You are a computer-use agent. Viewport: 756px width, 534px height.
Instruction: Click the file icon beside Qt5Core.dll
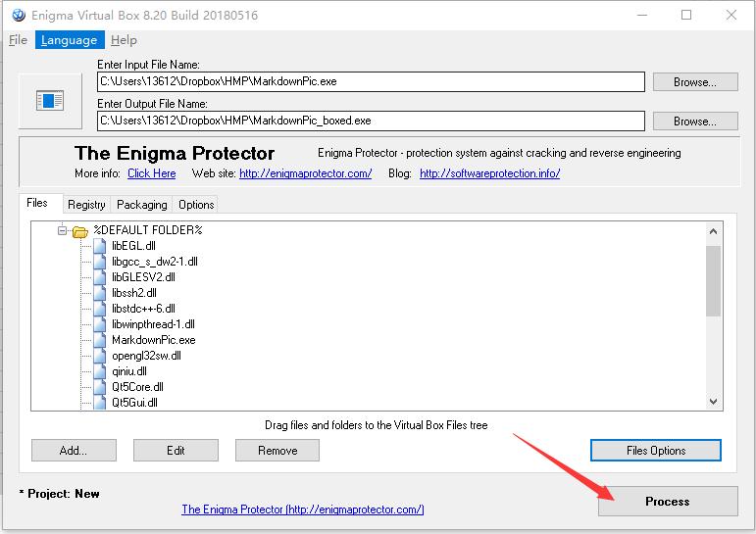tap(100, 387)
